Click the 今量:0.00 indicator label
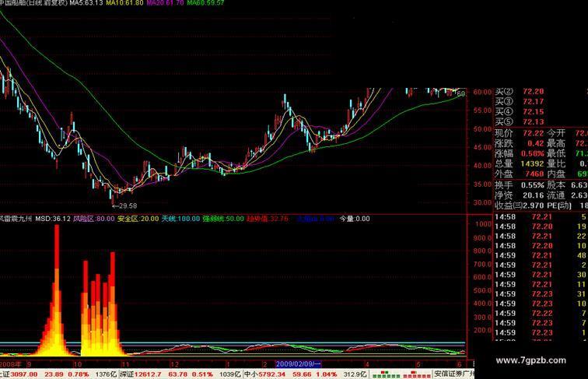Image resolution: width=588 pixels, height=379 pixels. coord(355,219)
